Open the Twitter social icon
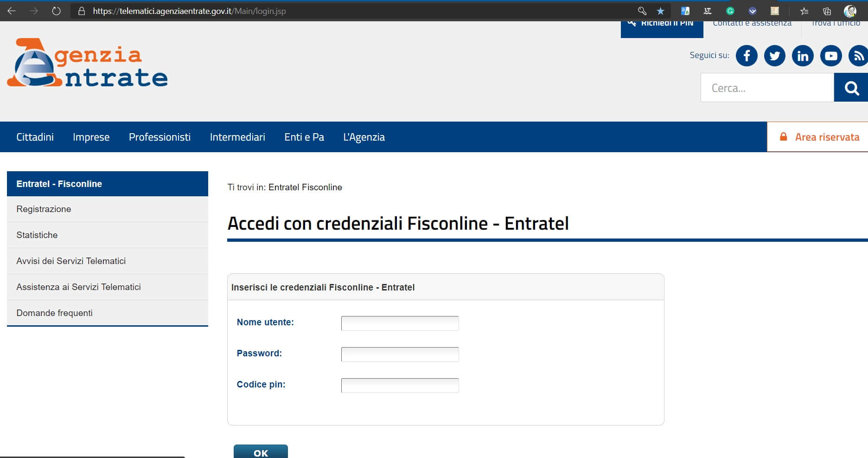Viewport: 868px width, 458px height. click(x=774, y=56)
